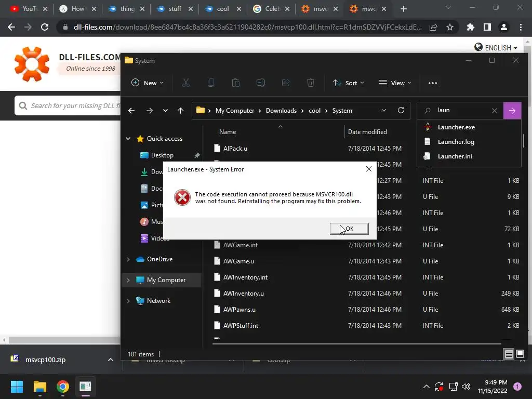Click the Paste clipboard icon
The image size is (532, 399).
point(236,83)
